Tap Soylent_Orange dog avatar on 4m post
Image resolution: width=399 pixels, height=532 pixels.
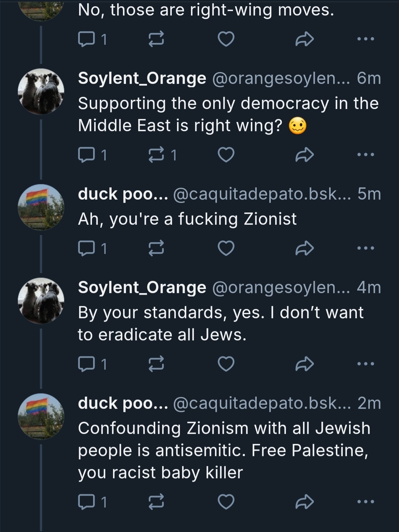[41, 301]
